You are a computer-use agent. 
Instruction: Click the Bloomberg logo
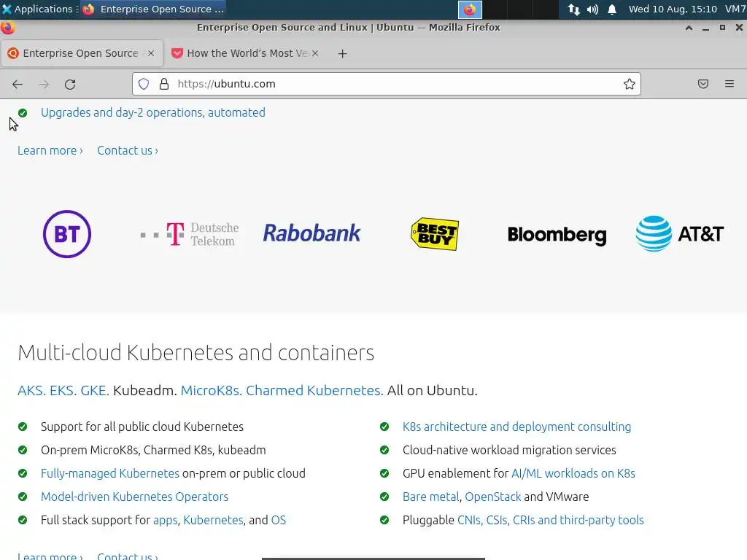pos(557,236)
